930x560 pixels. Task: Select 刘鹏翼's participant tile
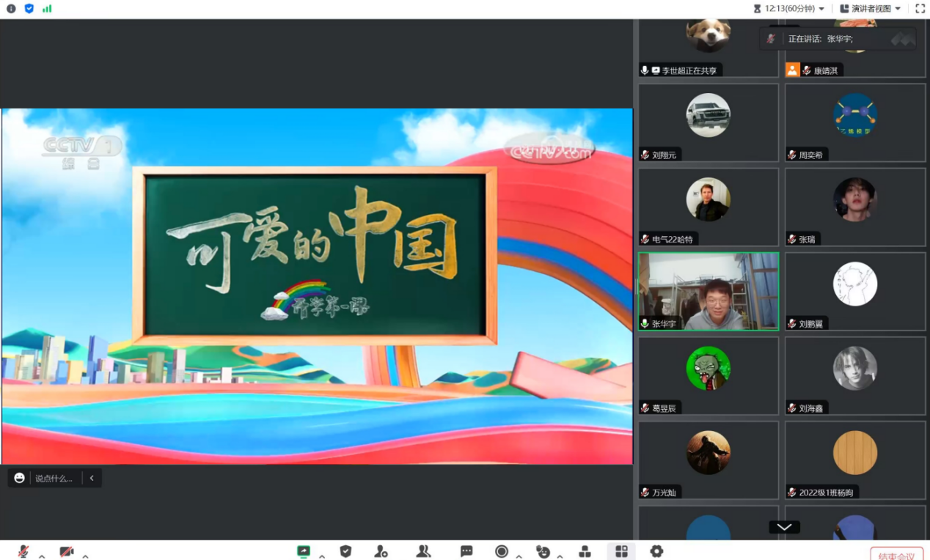point(855,291)
